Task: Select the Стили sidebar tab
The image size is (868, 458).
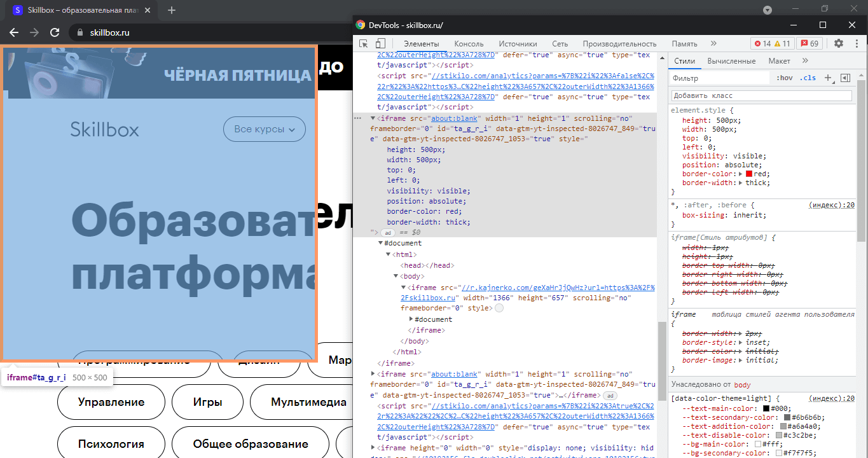Action: (685, 61)
